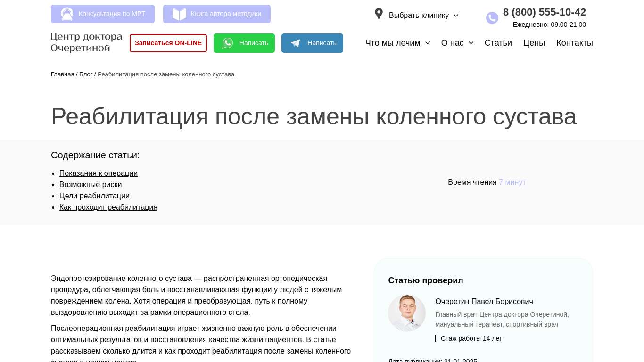
Task: Click the map pin location icon
Action: 379,14
